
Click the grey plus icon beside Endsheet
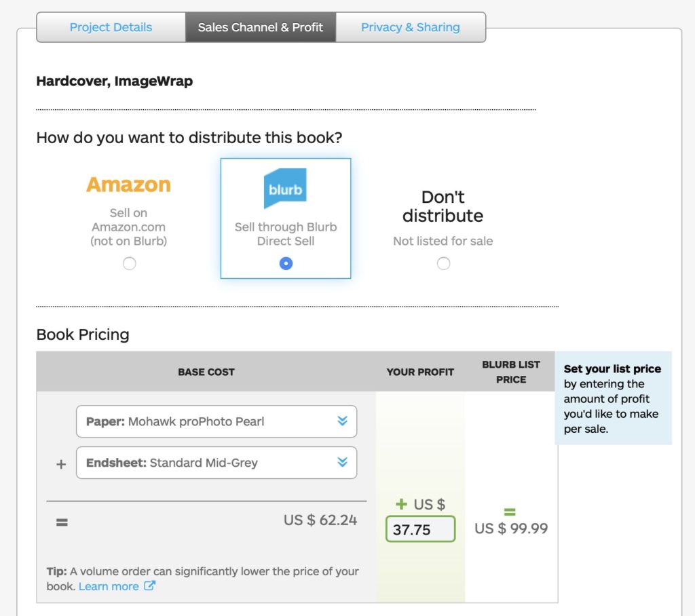coord(61,464)
